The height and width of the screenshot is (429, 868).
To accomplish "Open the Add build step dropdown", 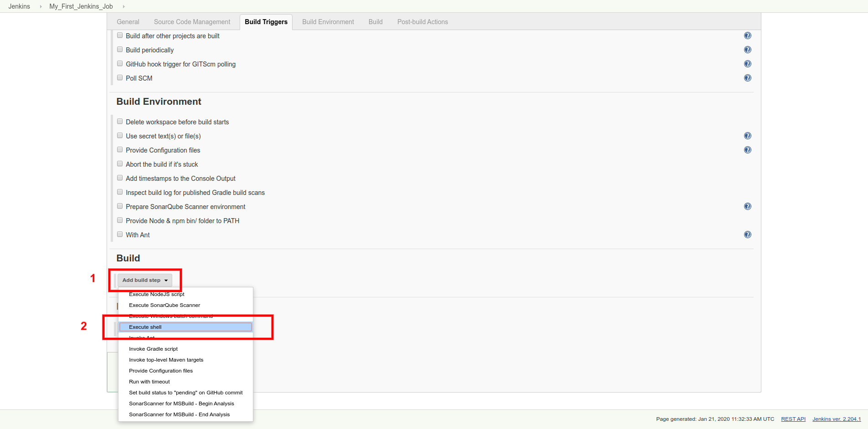I will pyautogui.click(x=145, y=280).
